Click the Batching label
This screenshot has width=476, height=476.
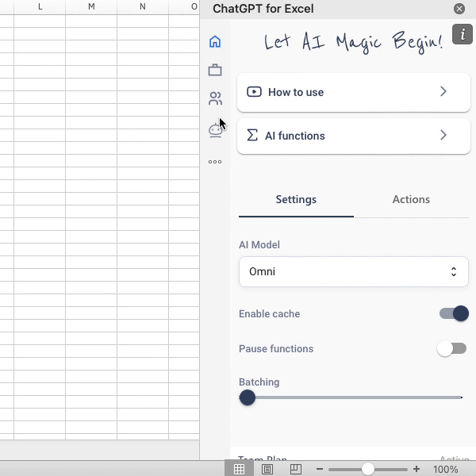point(259,382)
